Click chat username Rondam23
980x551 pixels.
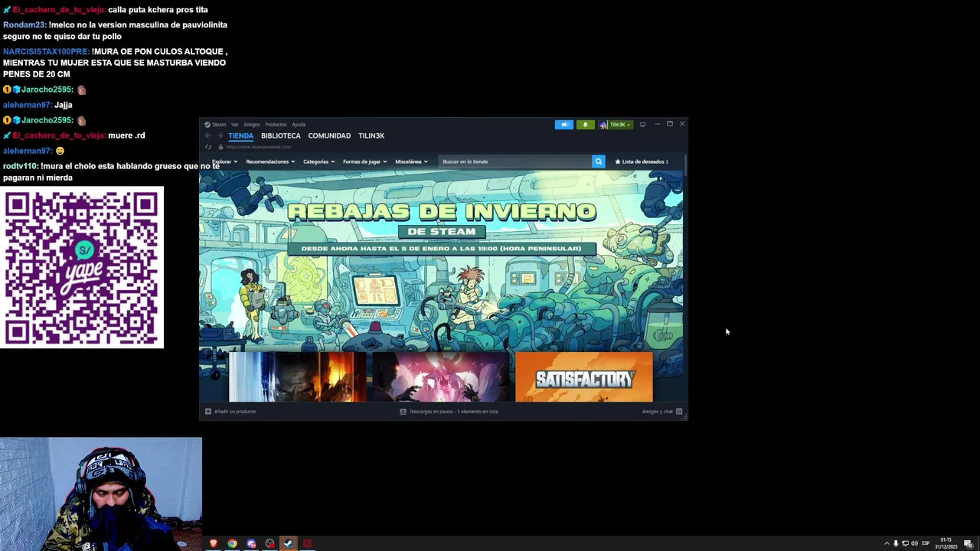[24, 24]
